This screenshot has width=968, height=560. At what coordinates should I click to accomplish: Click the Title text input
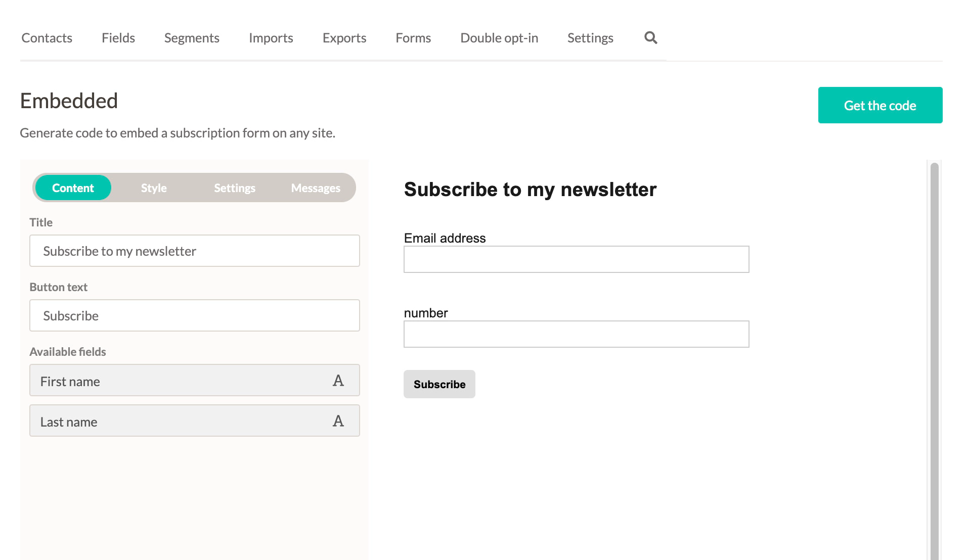pyautogui.click(x=194, y=251)
